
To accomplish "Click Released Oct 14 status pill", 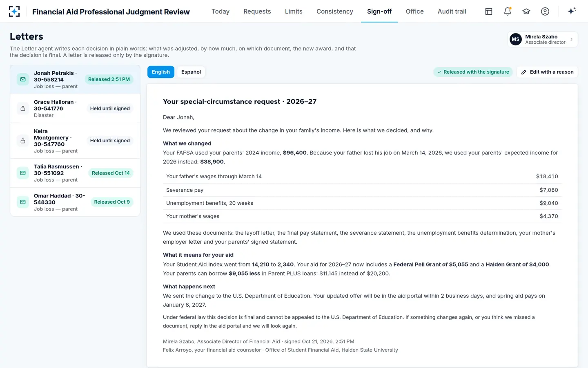I will point(111,173).
